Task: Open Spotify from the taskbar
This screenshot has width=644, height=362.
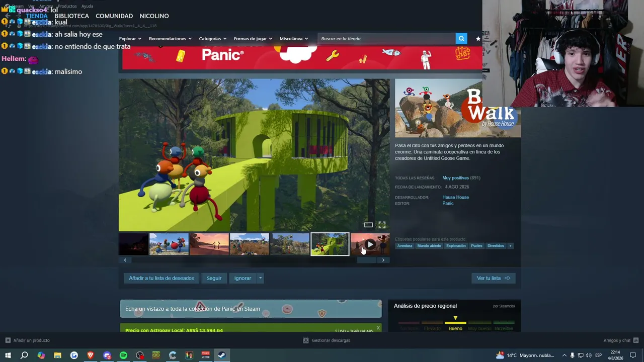Action: (x=123, y=355)
